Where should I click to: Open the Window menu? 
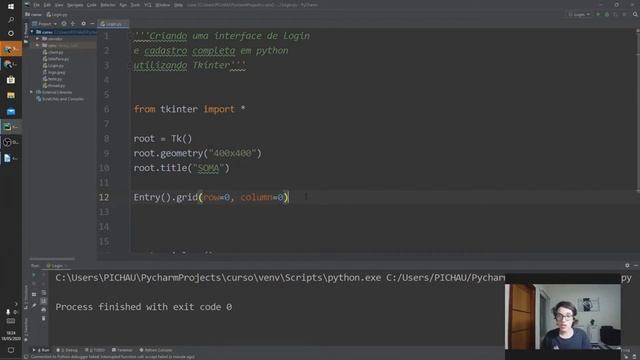(163, 5)
